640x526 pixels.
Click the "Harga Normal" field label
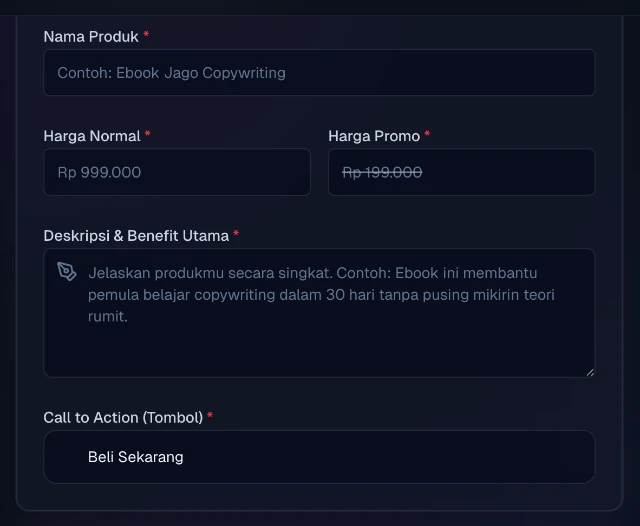pos(92,136)
